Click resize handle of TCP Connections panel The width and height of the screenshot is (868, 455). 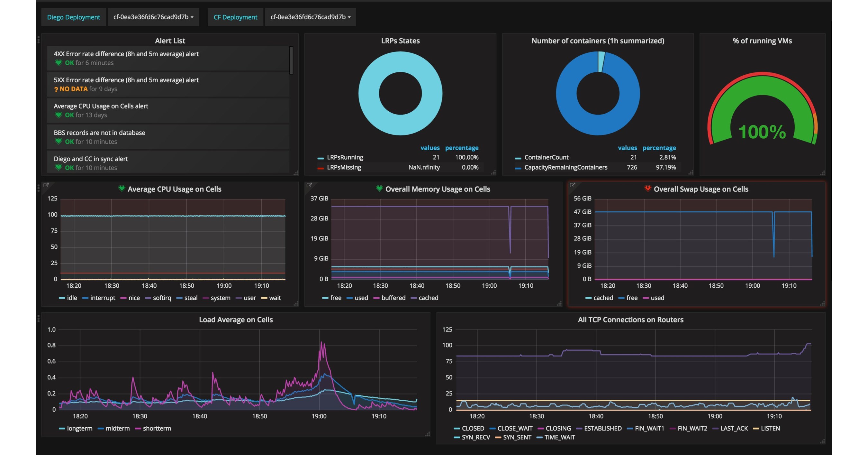pos(823,441)
